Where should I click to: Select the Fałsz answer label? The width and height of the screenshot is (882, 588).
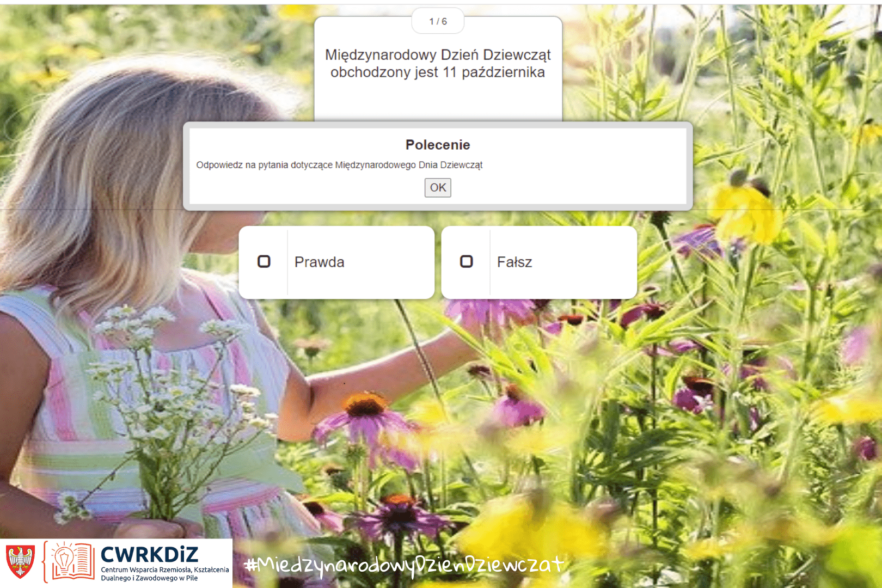coord(514,262)
